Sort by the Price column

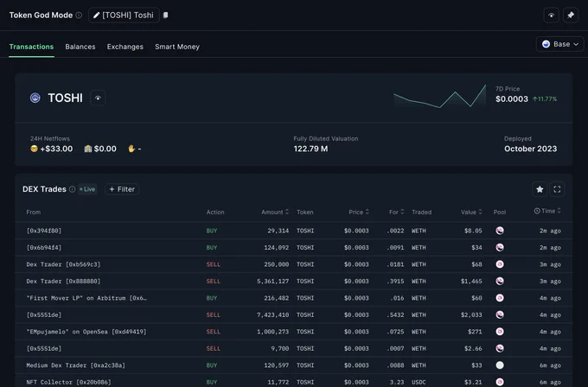(x=359, y=212)
